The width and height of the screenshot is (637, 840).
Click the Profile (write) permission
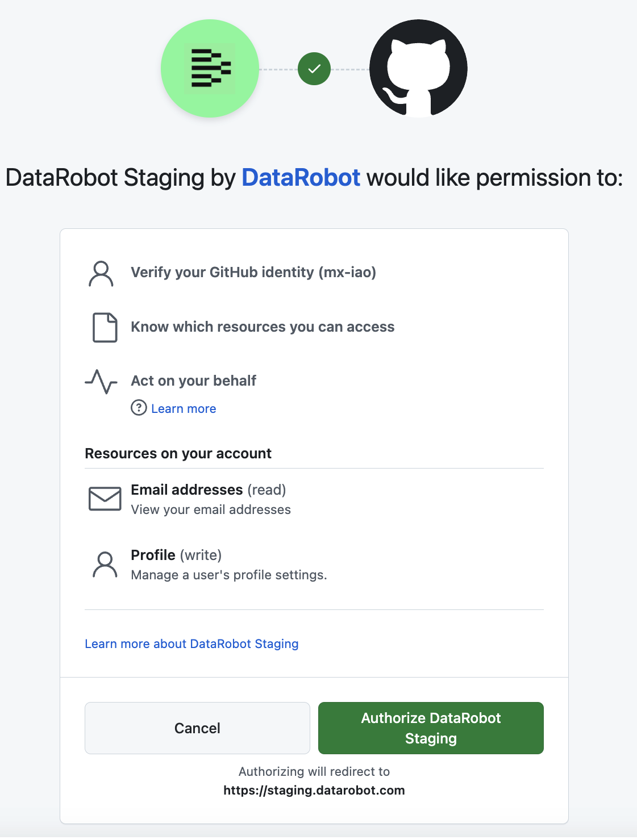pos(176,555)
